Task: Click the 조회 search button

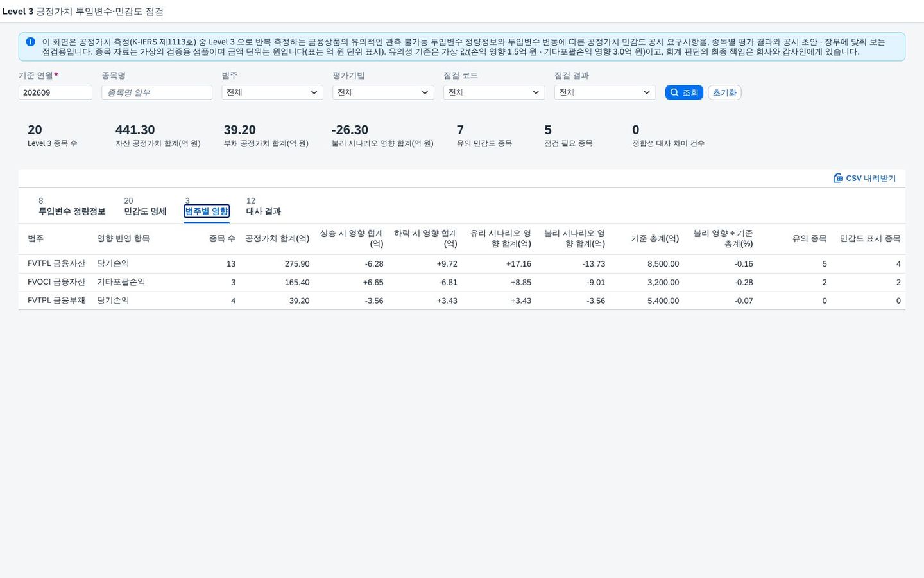Action: tap(684, 92)
